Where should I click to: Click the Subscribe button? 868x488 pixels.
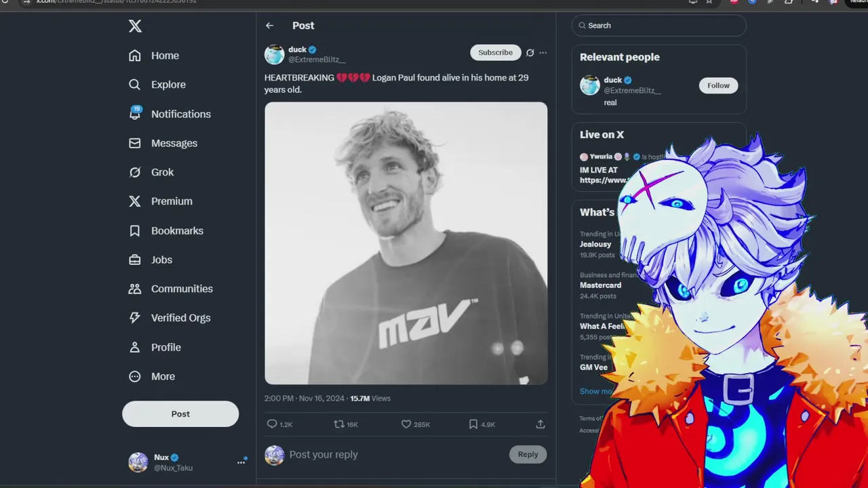click(496, 53)
